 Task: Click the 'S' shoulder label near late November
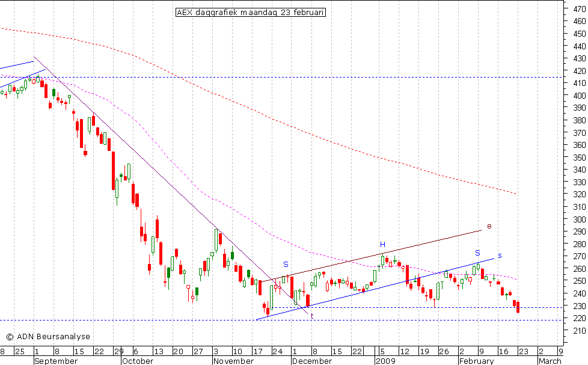click(286, 264)
